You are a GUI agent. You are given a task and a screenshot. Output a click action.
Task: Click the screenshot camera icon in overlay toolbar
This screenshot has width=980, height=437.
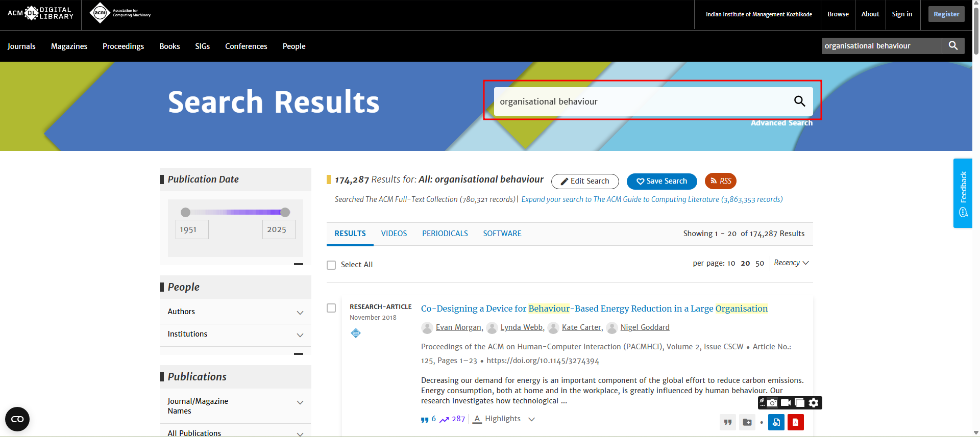pyautogui.click(x=772, y=403)
